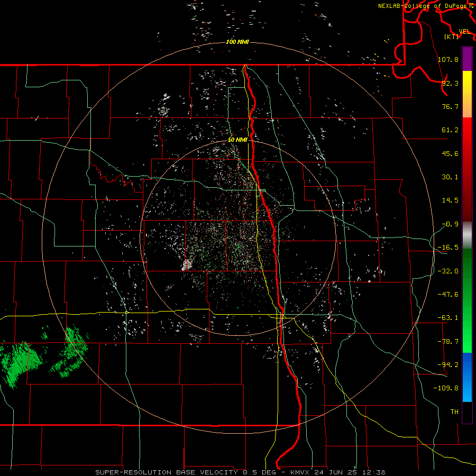The image size is (476, 476).
Task: Select the -63.1 scale value
Action: click(x=448, y=318)
